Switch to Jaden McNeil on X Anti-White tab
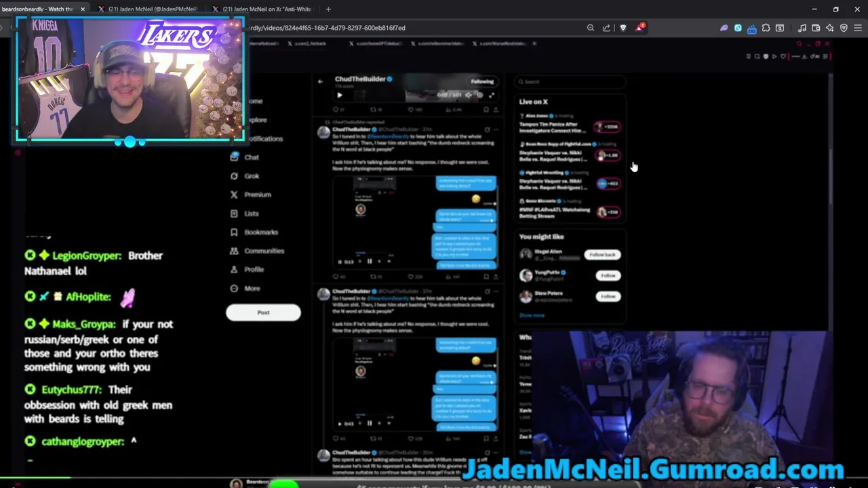Image resolution: width=868 pixels, height=488 pixels. click(x=262, y=9)
